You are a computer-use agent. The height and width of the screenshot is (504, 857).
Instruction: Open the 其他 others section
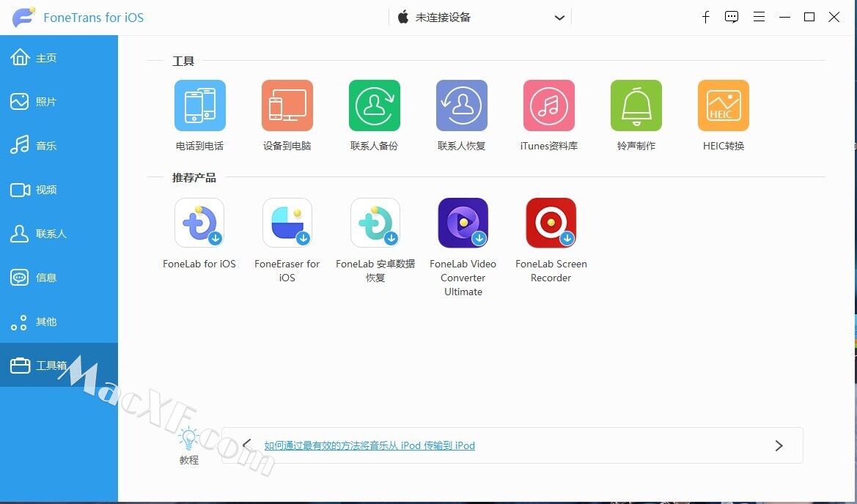point(59,321)
